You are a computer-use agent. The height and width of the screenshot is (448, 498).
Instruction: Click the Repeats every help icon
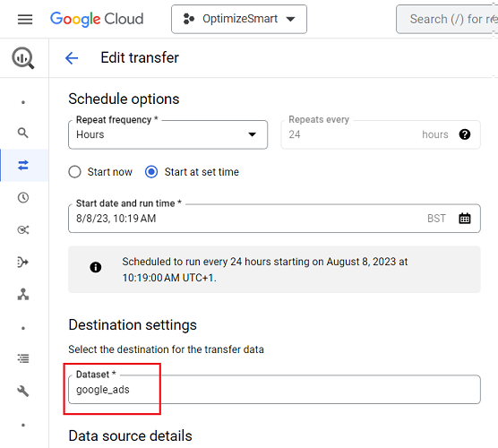coord(465,134)
